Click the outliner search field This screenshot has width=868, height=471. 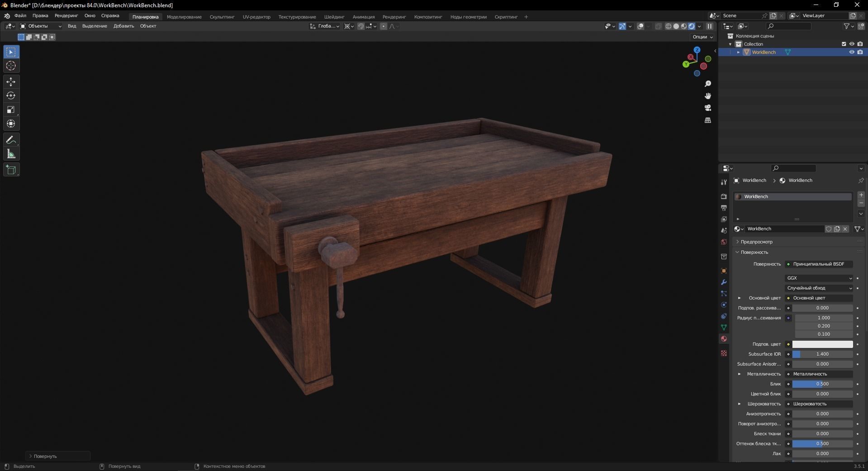click(x=788, y=26)
